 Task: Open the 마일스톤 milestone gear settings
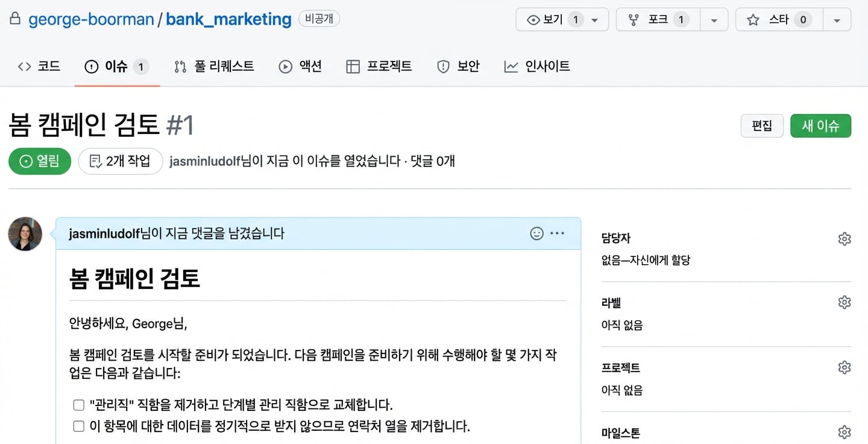(x=844, y=432)
